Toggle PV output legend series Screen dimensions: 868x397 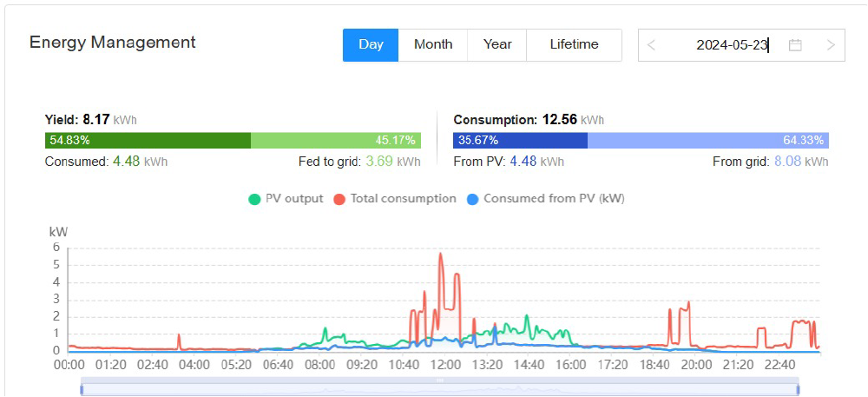coord(286,198)
